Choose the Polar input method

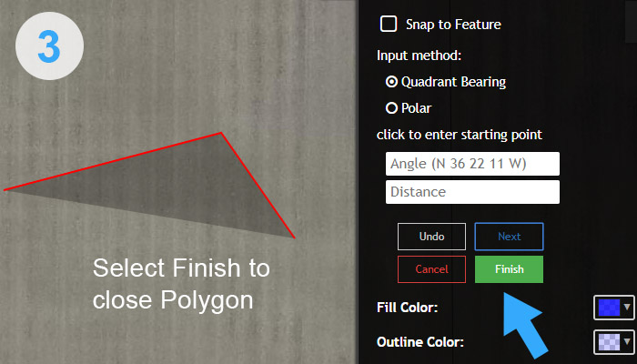[391, 108]
